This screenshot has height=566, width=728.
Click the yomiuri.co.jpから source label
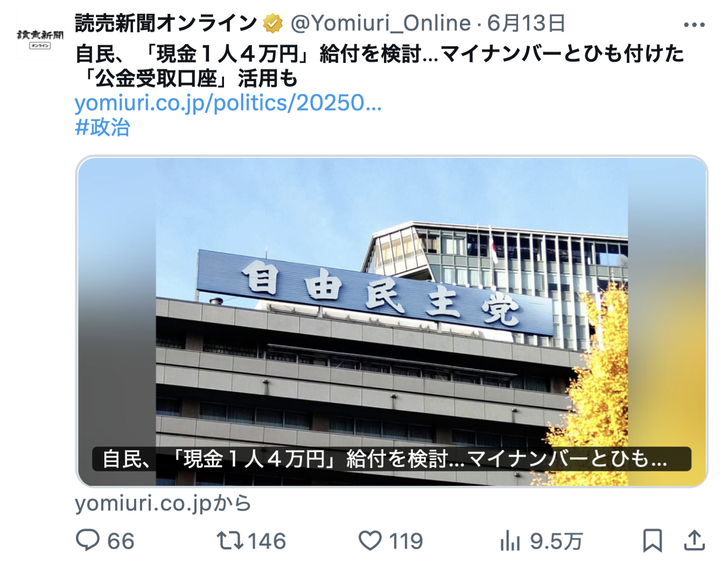[x=163, y=504]
